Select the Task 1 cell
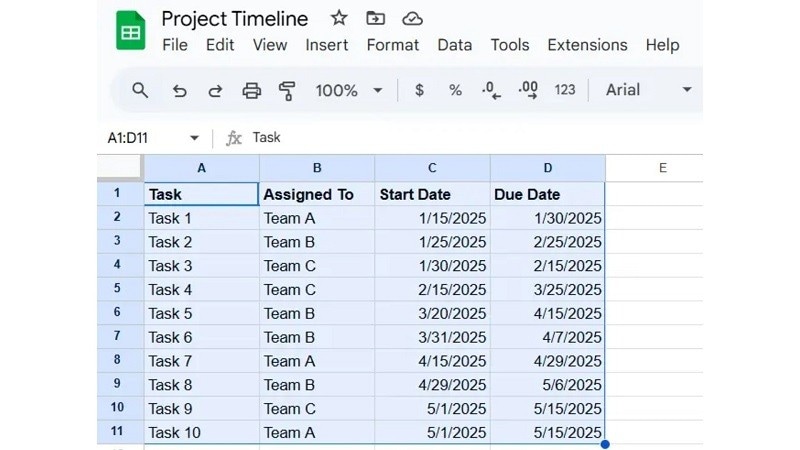This screenshot has width=800, height=450. point(202,218)
